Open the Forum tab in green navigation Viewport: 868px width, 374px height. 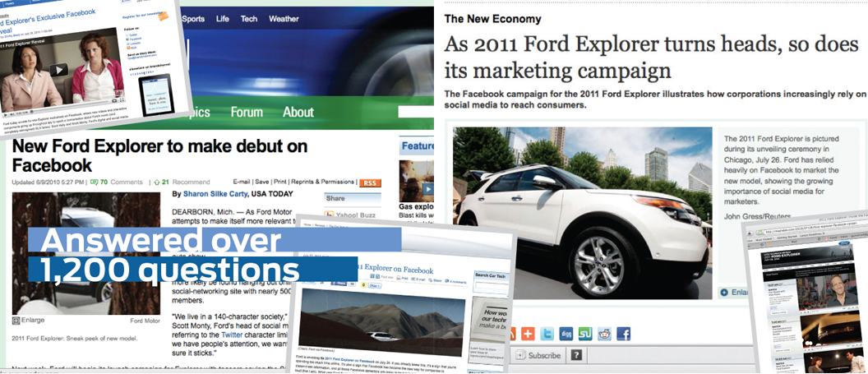[247, 113]
